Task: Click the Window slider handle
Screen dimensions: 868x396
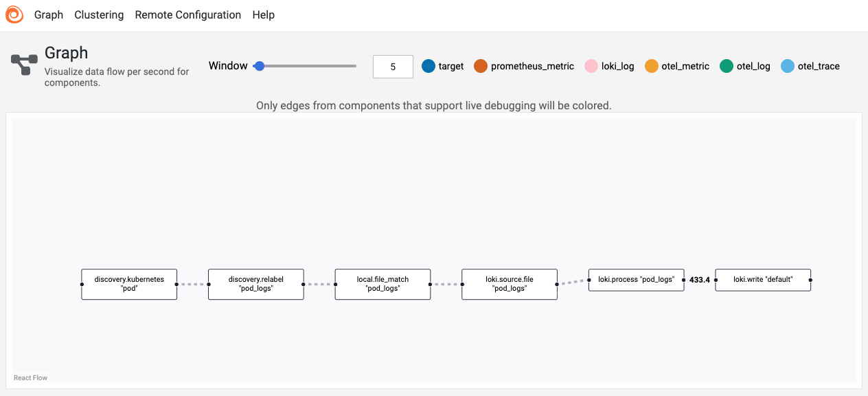Action: (x=259, y=66)
